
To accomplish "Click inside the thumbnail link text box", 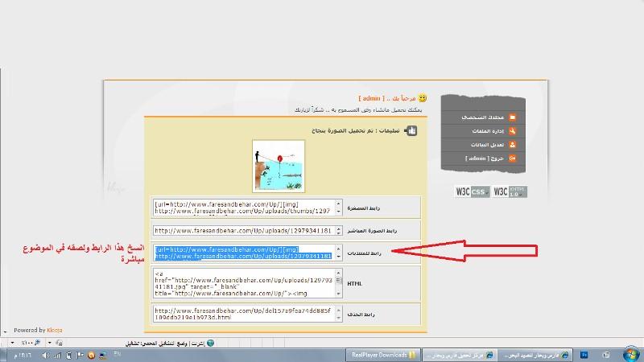I will pyautogui.click(x=243, y=208).
